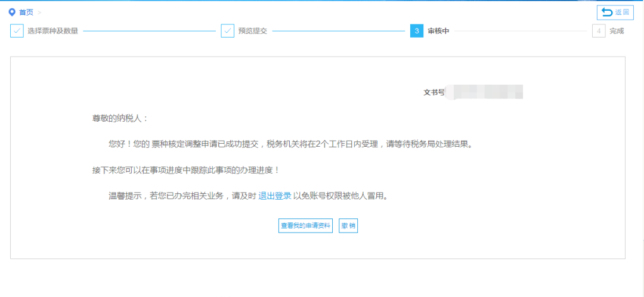This screenshot has width=644, height=297.
Task: Click the checkmark icon for 预览提交 step
Action: (x=228, y=31)
